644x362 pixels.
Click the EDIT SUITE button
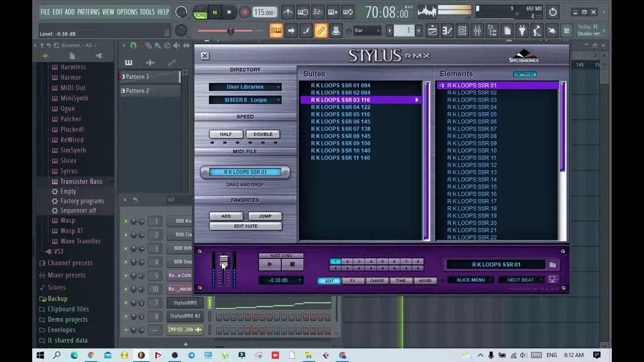click(246, 226)
